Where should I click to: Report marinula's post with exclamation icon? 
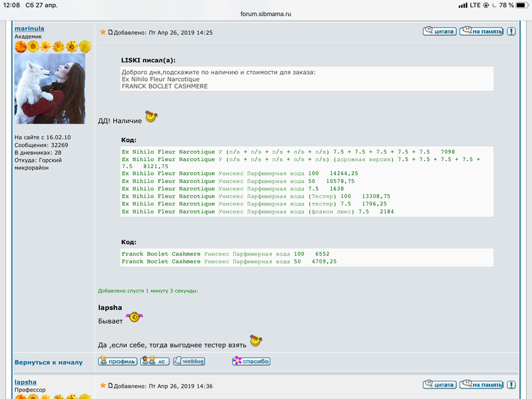(x=511, y=31)
